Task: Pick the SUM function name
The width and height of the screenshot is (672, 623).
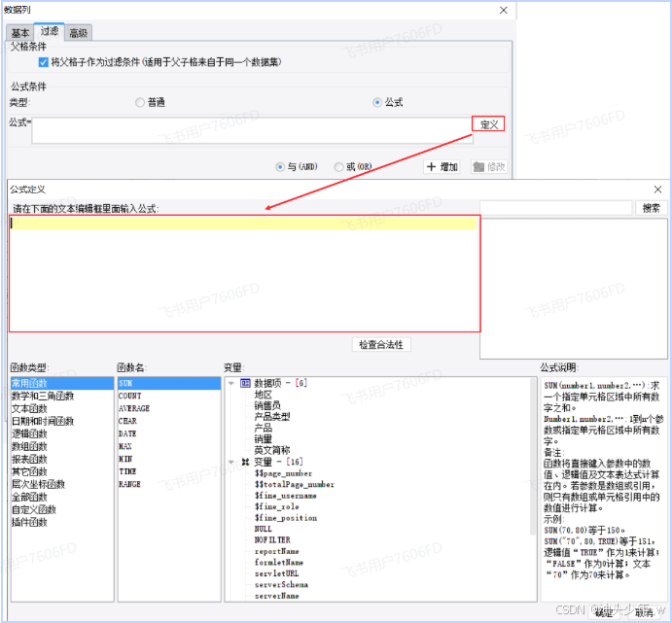Action: [x=169, y=383]
